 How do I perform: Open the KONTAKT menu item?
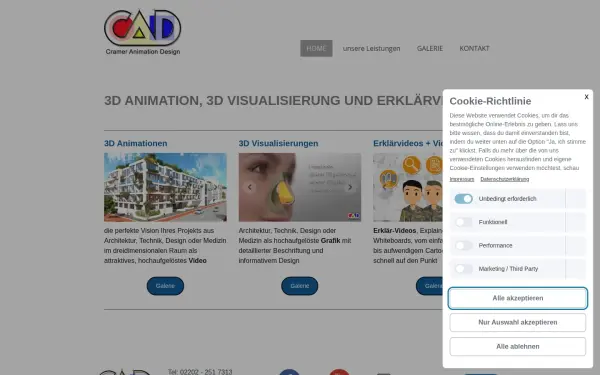tap(474, 48)
